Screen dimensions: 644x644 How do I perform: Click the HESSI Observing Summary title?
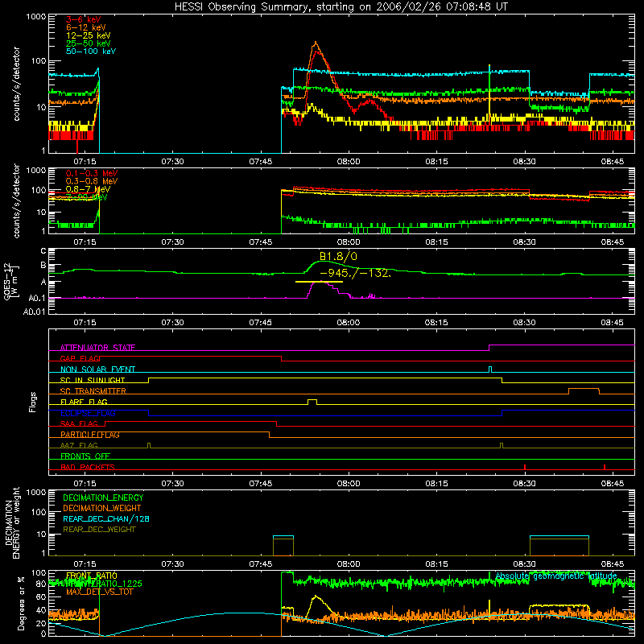[341, 6]
